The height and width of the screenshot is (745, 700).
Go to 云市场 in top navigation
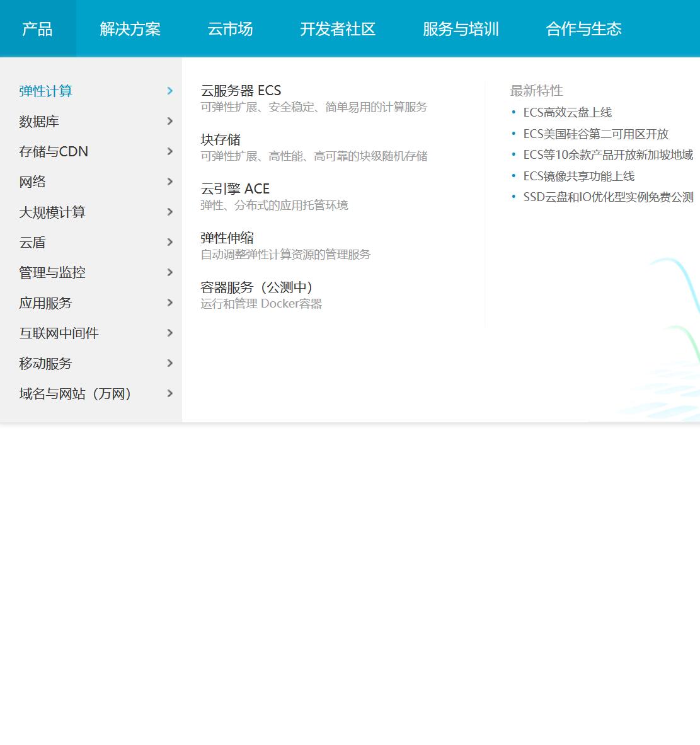230,28
